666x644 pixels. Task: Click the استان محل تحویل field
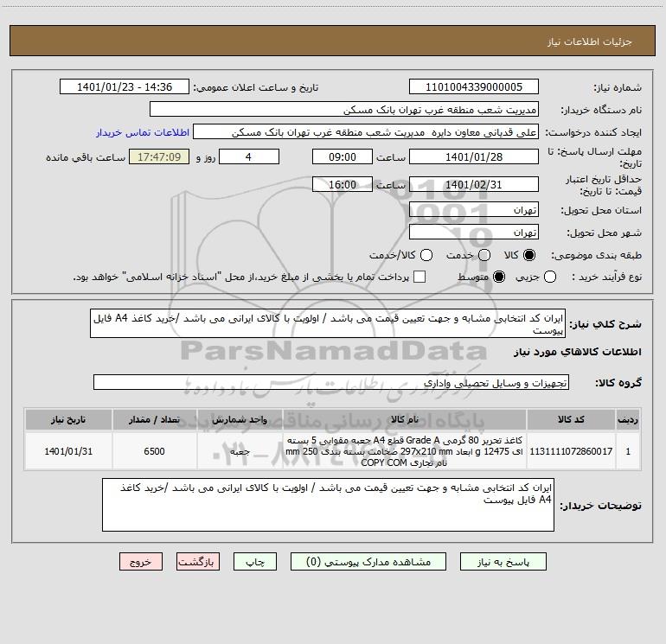(x=474, y=210)
